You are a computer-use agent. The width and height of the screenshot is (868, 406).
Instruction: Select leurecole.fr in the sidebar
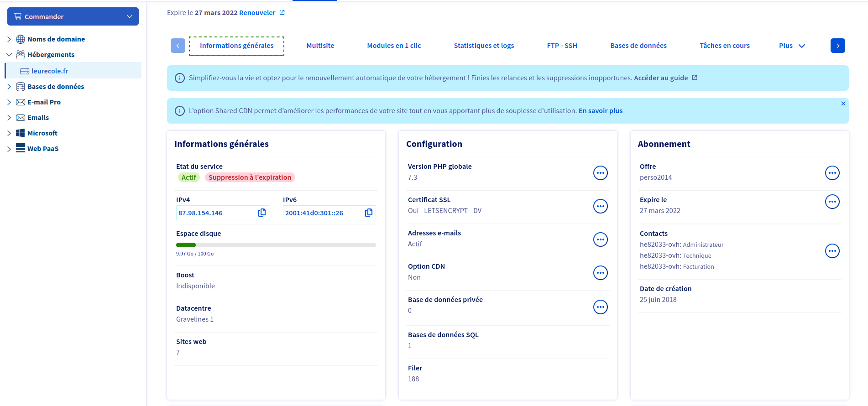click(50, 71)
